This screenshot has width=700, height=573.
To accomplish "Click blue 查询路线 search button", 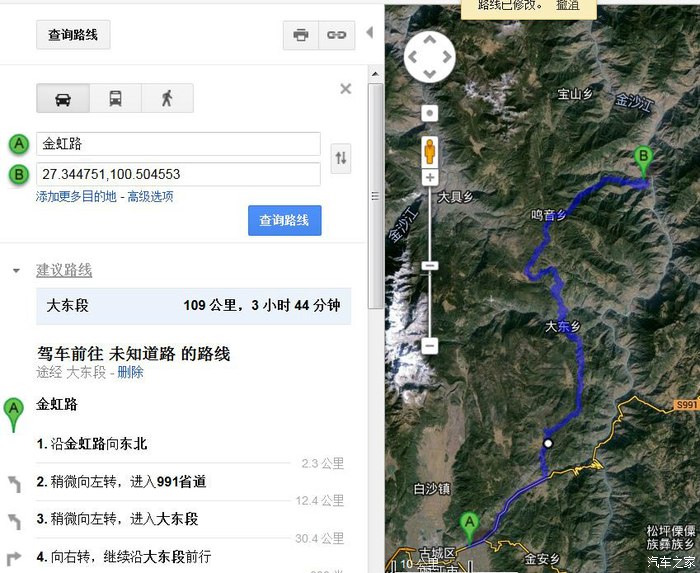I will pyautogui.click(x=284, y=220).
